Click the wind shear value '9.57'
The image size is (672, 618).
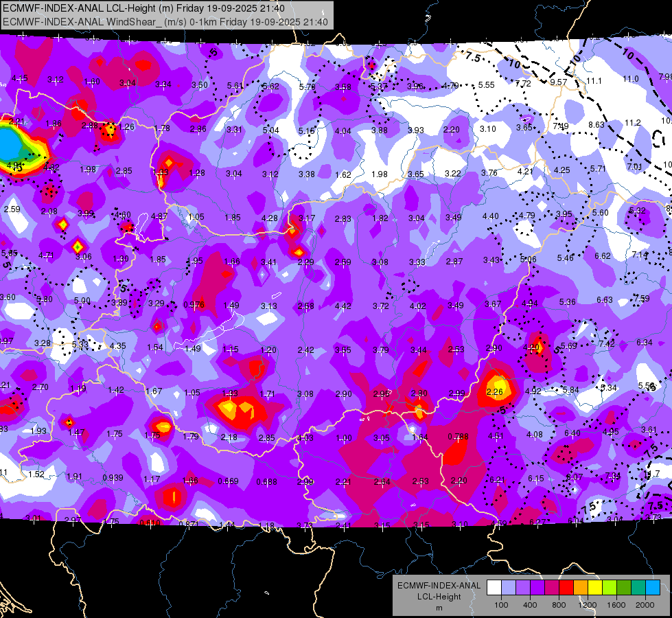point(559,82)
